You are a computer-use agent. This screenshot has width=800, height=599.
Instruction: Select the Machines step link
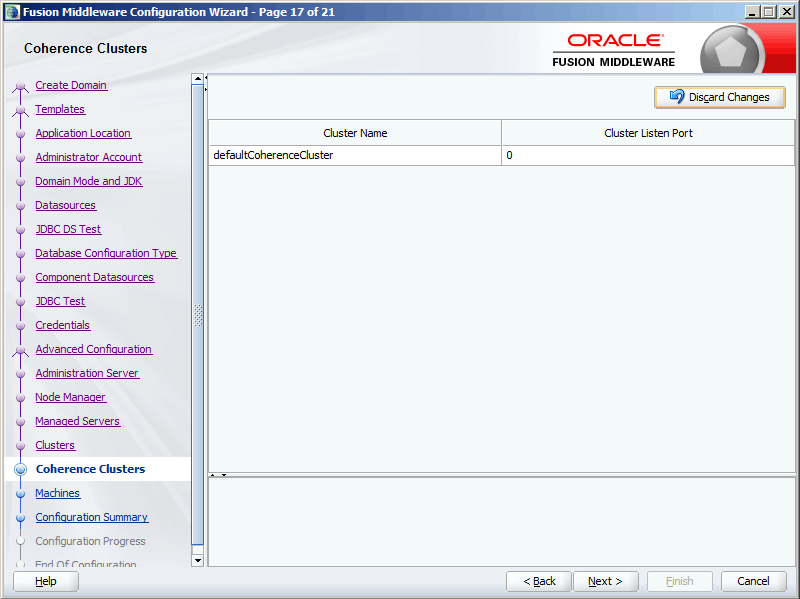pos(57,493)
